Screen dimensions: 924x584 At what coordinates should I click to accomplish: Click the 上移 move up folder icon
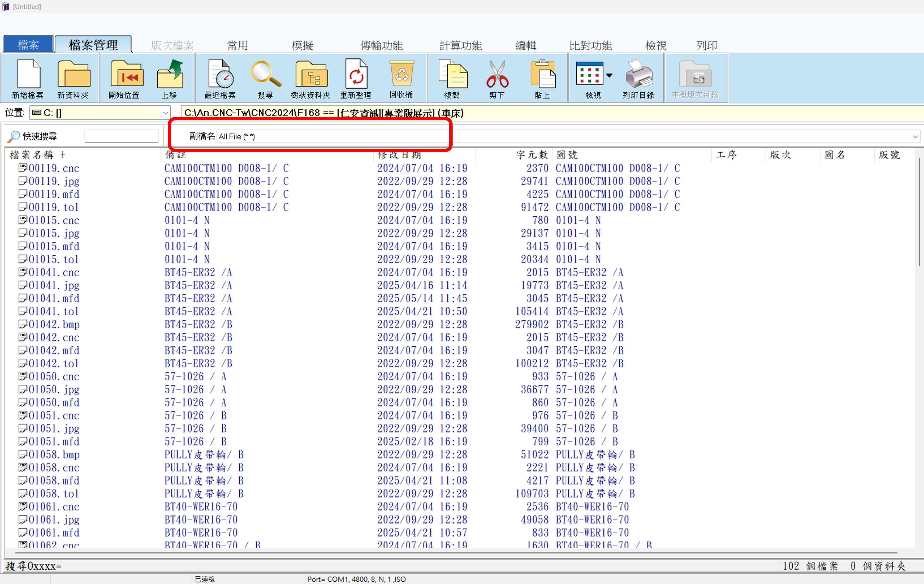point(169,78)
